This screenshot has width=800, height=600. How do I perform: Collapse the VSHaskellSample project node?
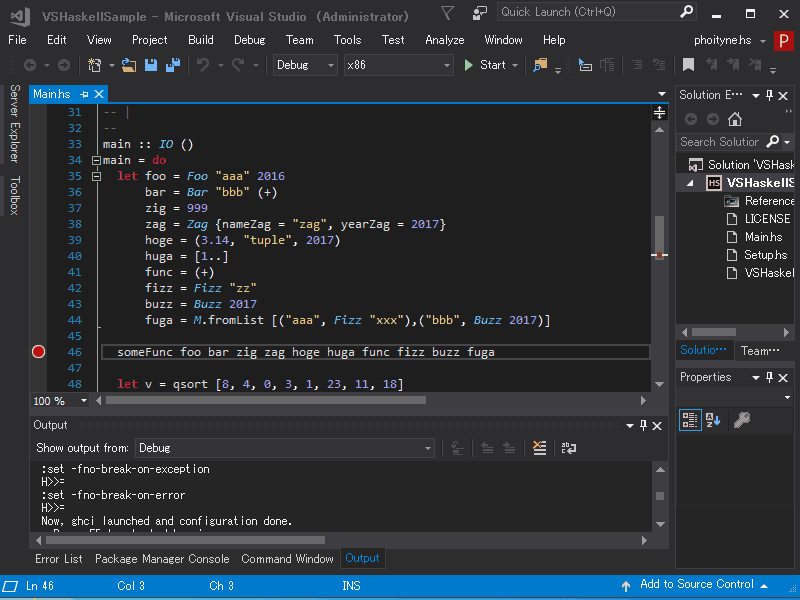click(x=690, y=183)
